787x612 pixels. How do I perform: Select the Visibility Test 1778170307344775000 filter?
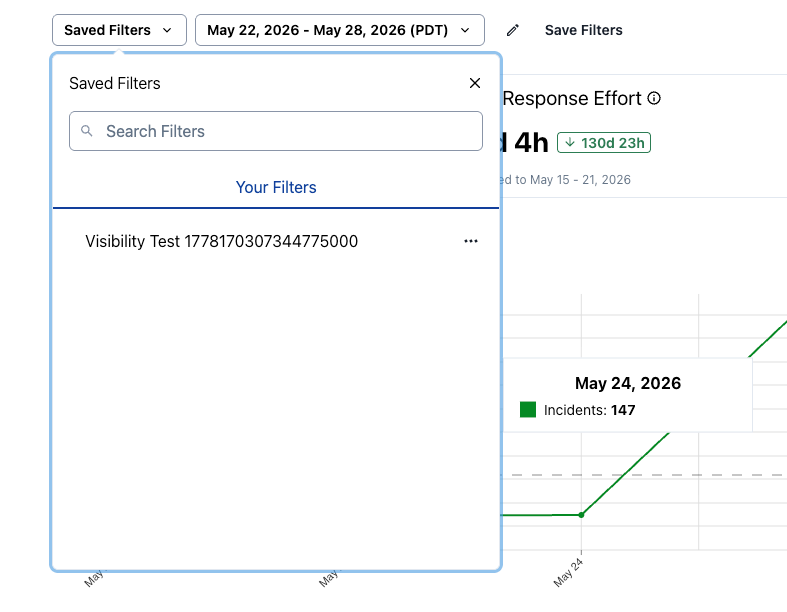(x=221, y=241)
